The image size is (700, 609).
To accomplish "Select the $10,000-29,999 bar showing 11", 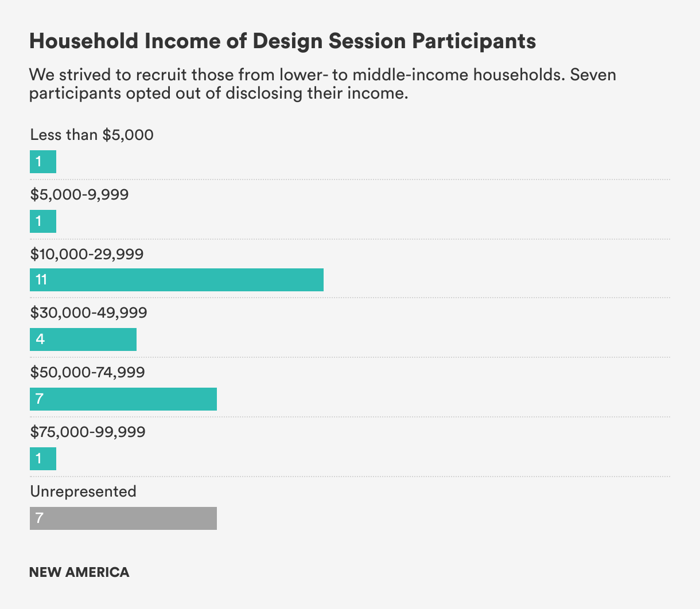I will point(177,280).
